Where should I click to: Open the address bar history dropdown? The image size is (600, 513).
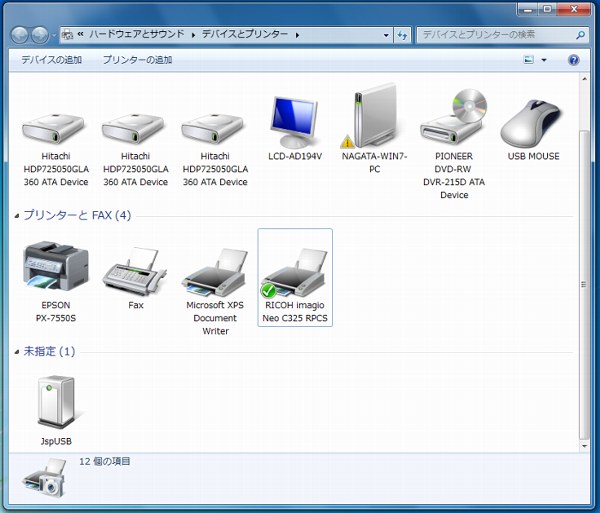386,35
